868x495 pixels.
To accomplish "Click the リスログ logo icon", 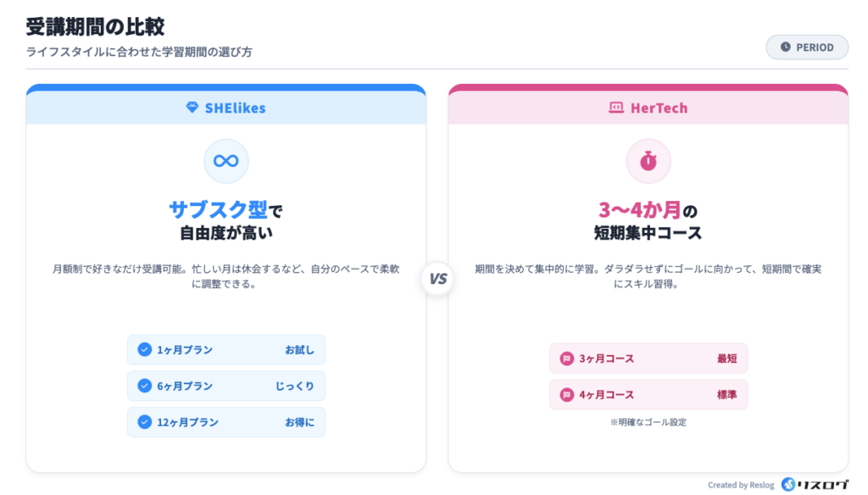I will click(x=789, y=485).
